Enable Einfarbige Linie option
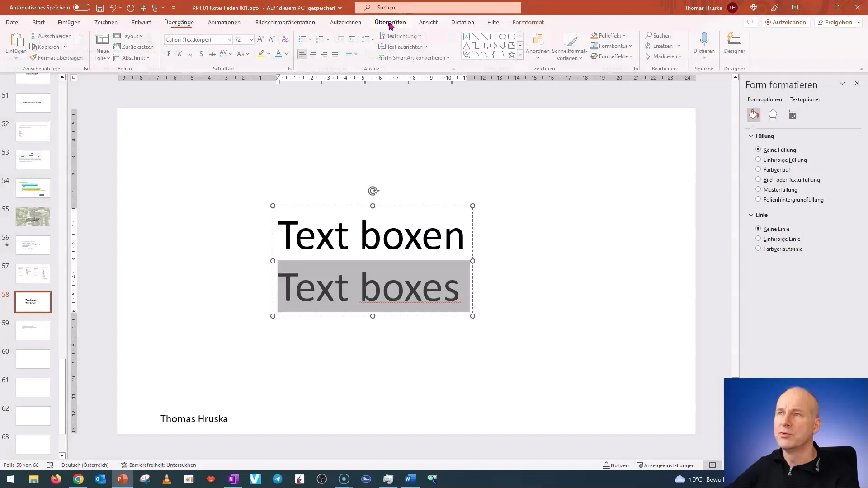868x488 pixels. [758, 238]
